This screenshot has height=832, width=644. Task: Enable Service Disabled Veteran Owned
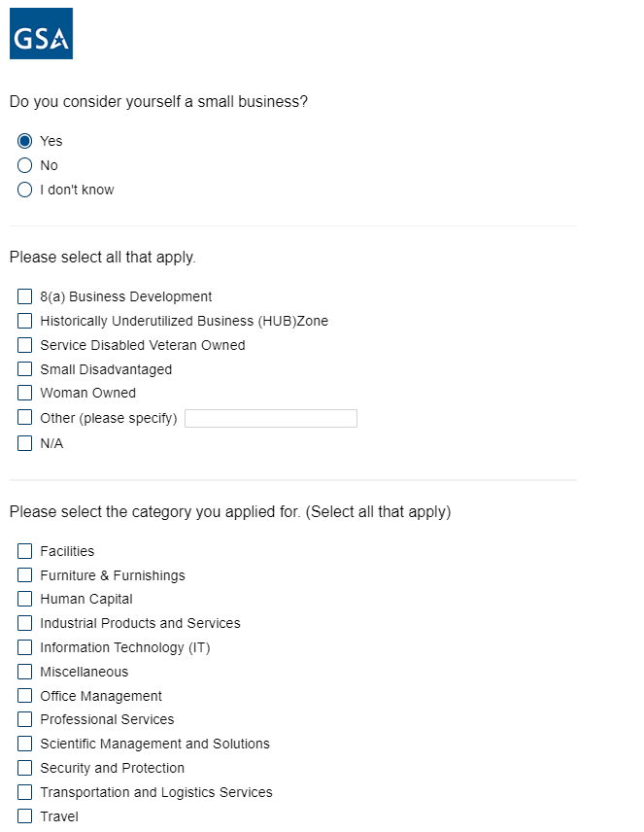(25, 345)
